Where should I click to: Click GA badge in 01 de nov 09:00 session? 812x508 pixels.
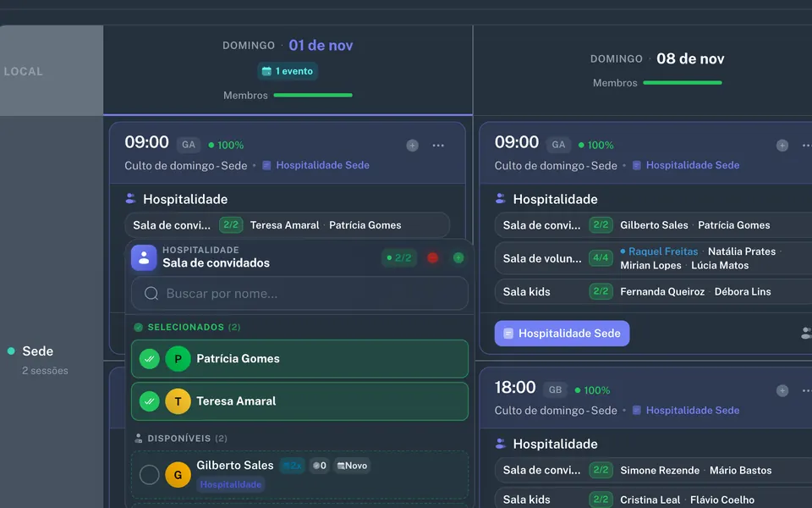tap(189, 145)
